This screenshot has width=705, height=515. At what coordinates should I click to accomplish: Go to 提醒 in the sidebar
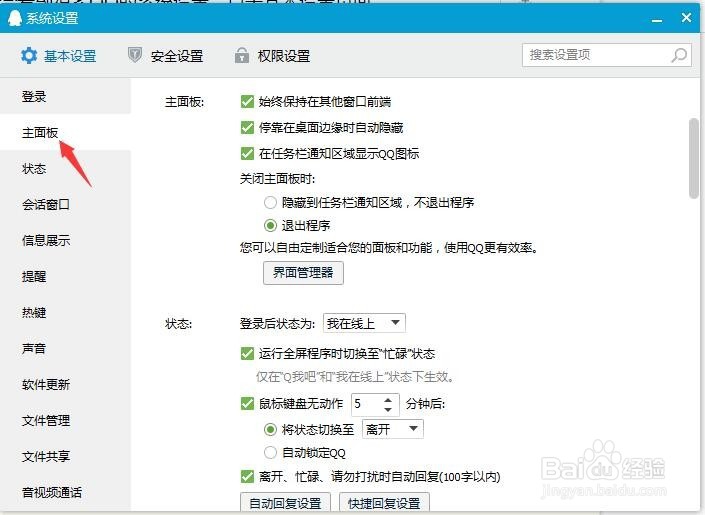65,276
